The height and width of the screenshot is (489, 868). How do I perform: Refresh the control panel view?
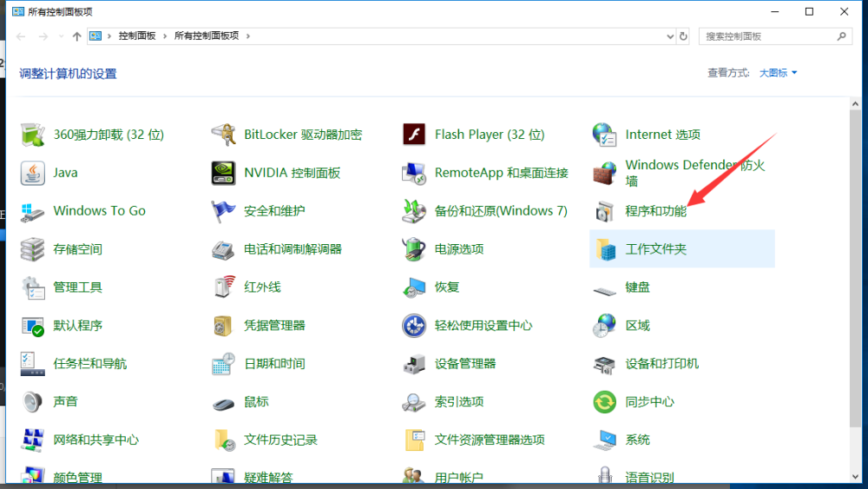(683, 36)
